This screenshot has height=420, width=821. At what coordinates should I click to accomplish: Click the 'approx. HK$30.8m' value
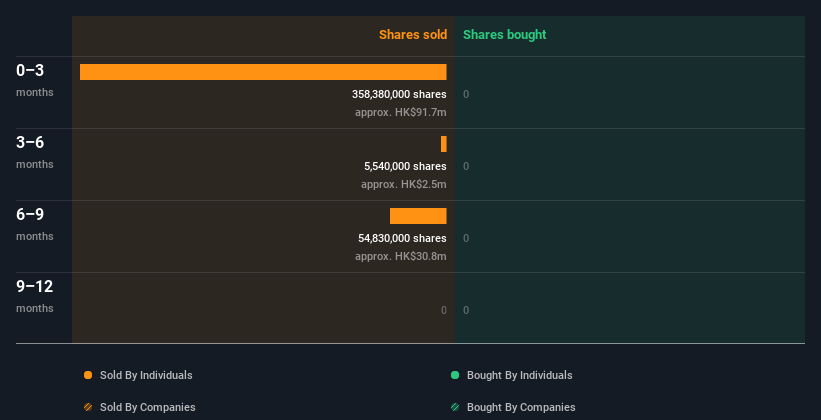401,256
